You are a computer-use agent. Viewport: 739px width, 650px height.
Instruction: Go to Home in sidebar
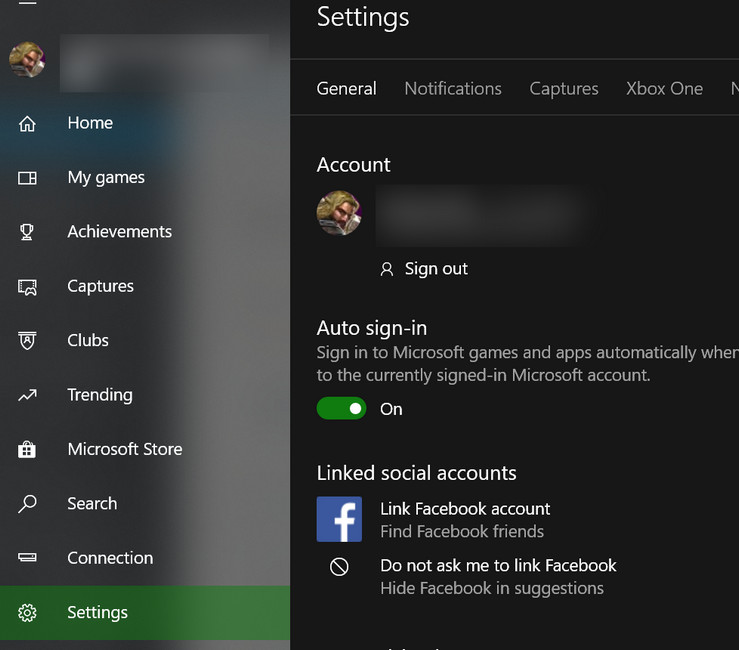tap(145, 123)
